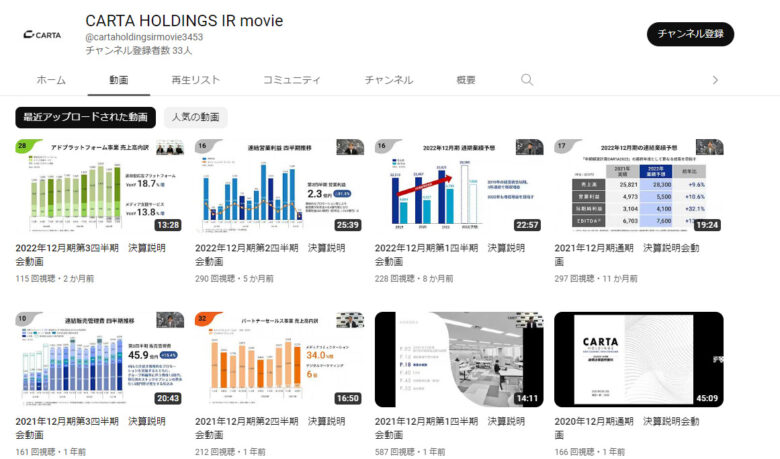The width and height of the screenshot is (780, 459).
Task: Open the 19:24 video thumbnail
Action: pos(639,186)
